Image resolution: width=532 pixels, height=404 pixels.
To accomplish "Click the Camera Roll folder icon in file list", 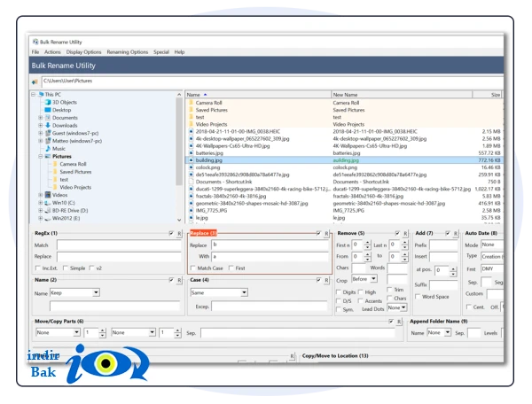I will 191,103.
